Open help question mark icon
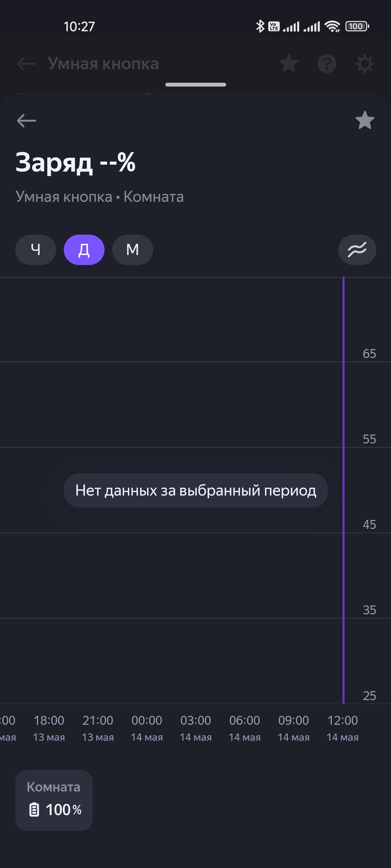 coord(327,64)
